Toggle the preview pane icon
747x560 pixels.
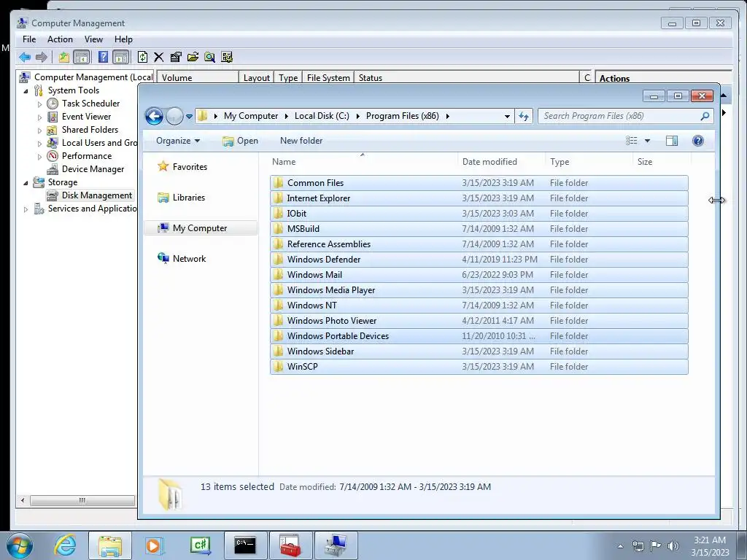[672, 141]
